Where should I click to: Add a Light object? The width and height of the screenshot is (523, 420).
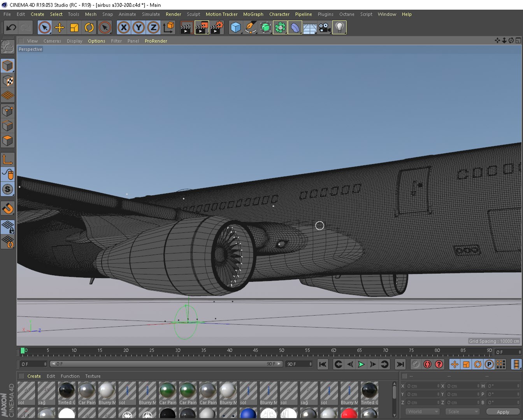pos(339,27)
